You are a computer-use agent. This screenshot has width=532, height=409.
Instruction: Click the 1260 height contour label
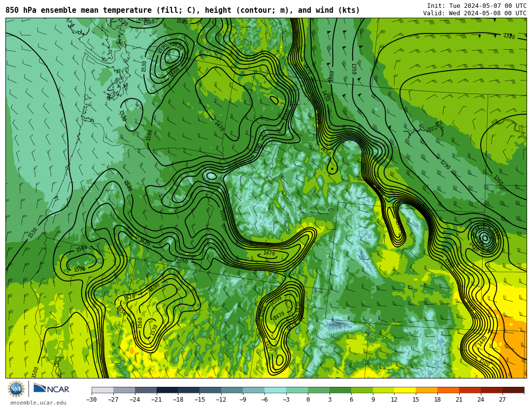tap(498, 181)
